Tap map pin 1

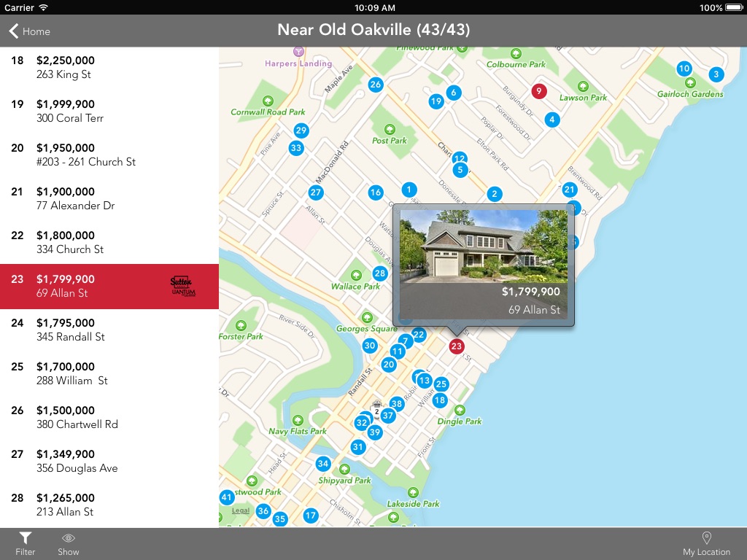coord(409,190)
